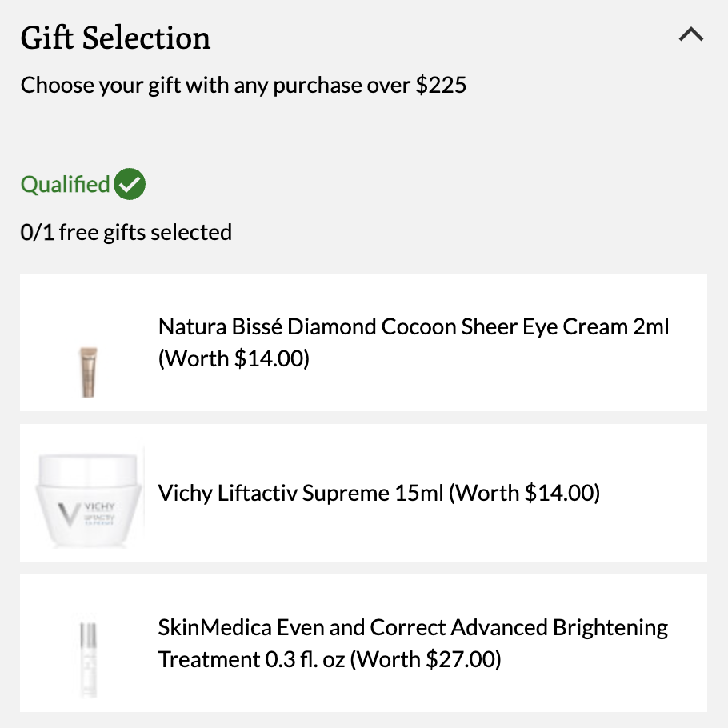Screen dimensions: 728x728
Task: Click the Gift Selection heading
Action: click(x=115, y=38)
